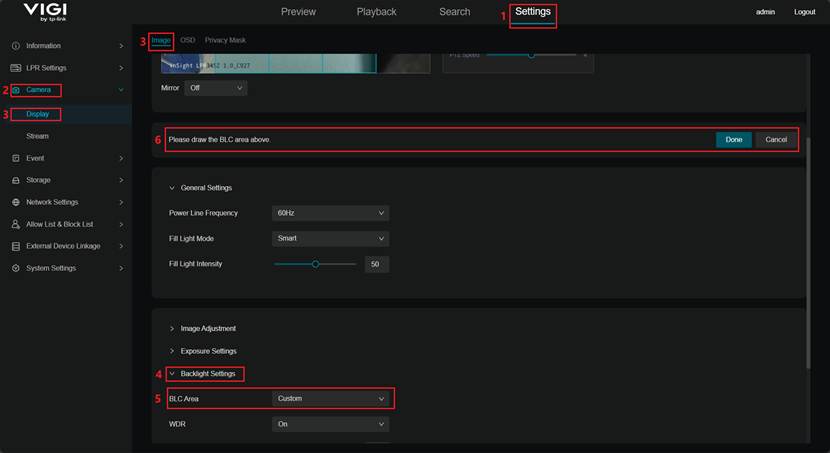Click Done to confirm the BLC area

(x=734, y=140)
